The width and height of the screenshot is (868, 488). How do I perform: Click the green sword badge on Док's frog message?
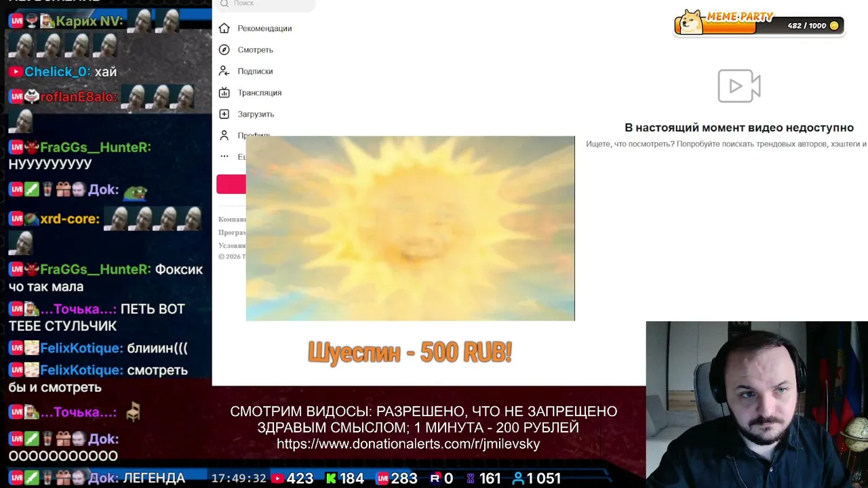32,190
